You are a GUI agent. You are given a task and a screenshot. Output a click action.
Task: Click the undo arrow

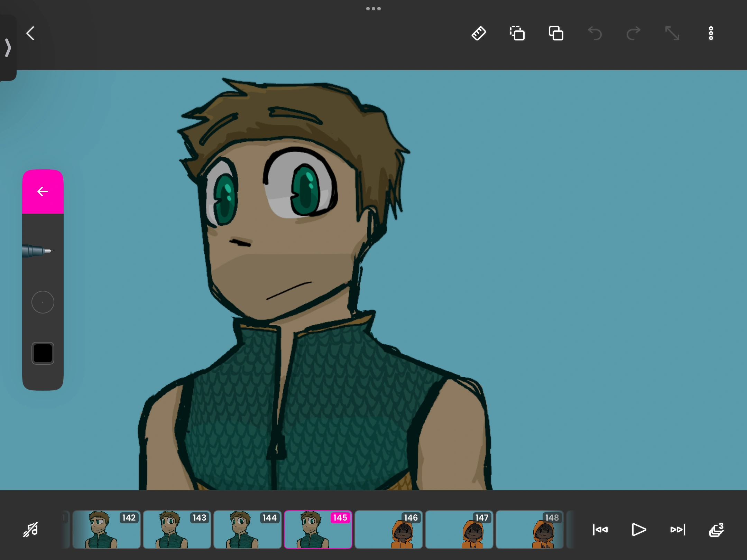[595, 34]
